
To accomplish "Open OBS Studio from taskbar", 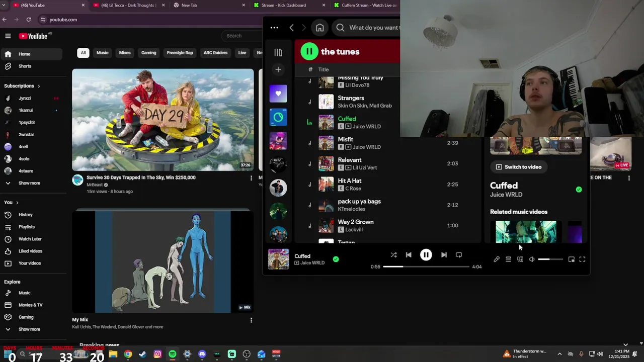I will coord(247,354).
